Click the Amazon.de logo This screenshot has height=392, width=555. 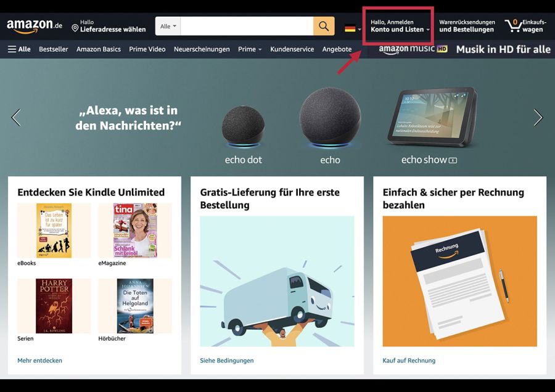pyautogui.click(x=35, y=26)
